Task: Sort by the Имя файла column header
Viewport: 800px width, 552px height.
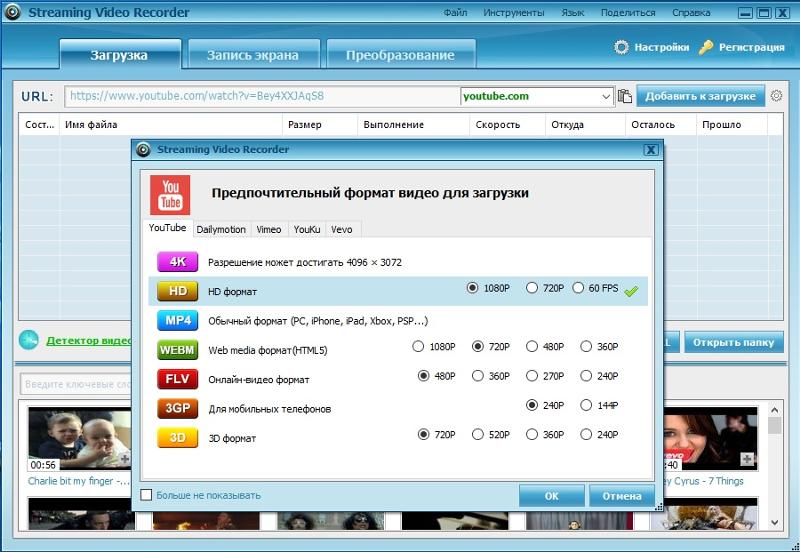Action: 171,124
